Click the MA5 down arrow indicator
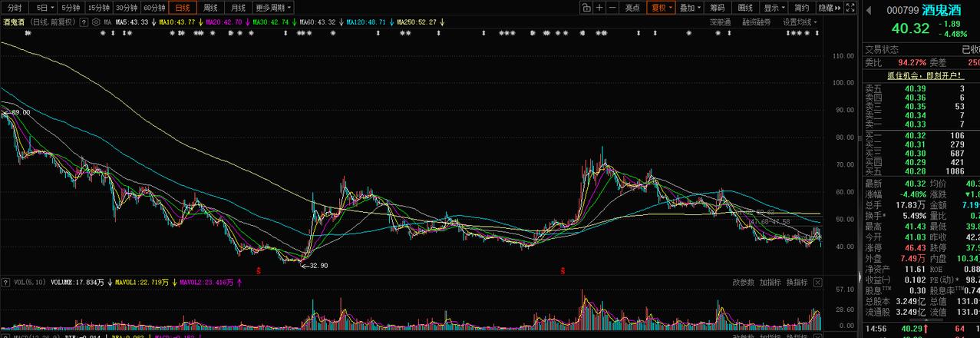Viewport: 980px width, 338px height. (153, 22)
